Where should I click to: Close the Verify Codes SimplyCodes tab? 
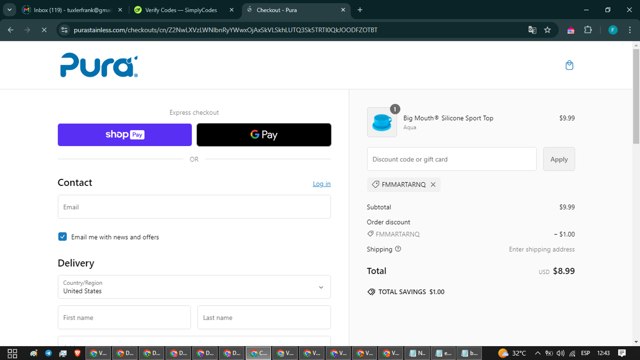click(x=231, y=10)
